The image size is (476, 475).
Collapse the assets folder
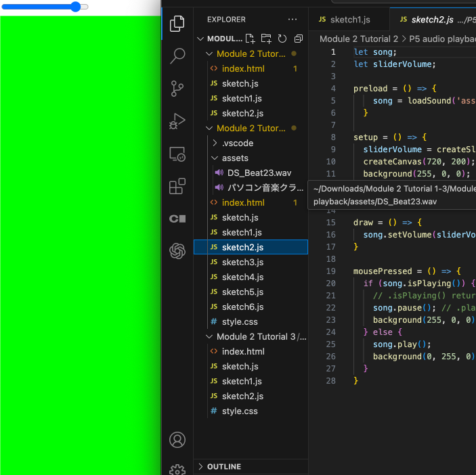pyautogui.click(x=215, y=158)
